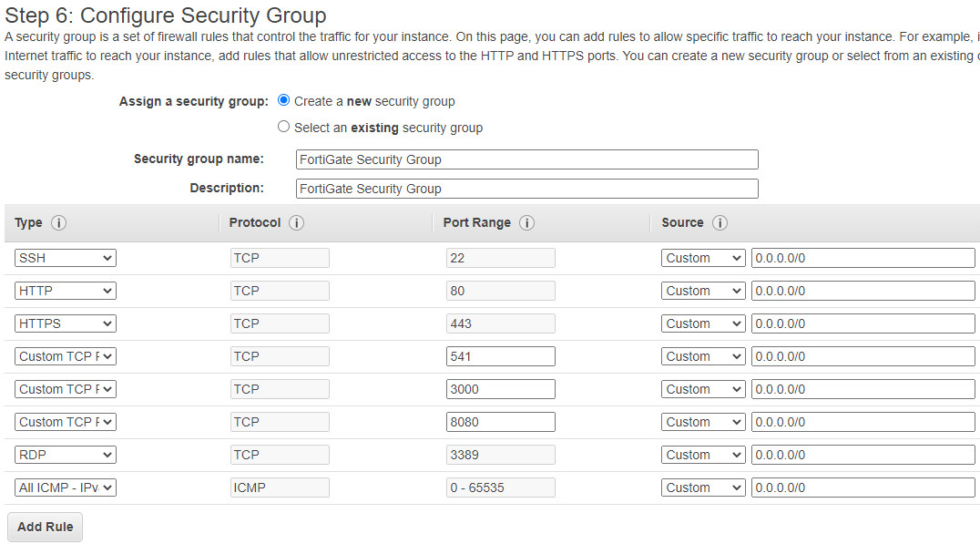Image resolution: width=980 pixels, height=544 pixels.
Task: Focus the Description text field
Action: 526,189
